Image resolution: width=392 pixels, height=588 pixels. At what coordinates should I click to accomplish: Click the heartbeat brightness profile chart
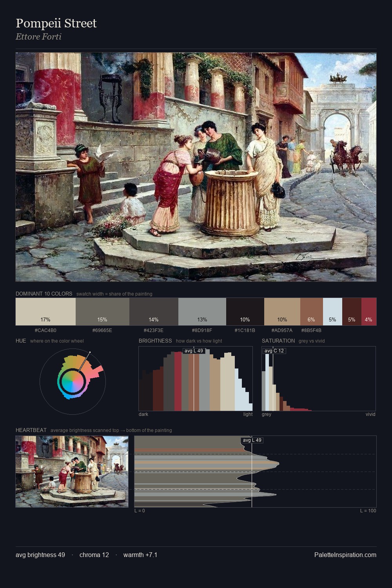click(x=255, y=472)
